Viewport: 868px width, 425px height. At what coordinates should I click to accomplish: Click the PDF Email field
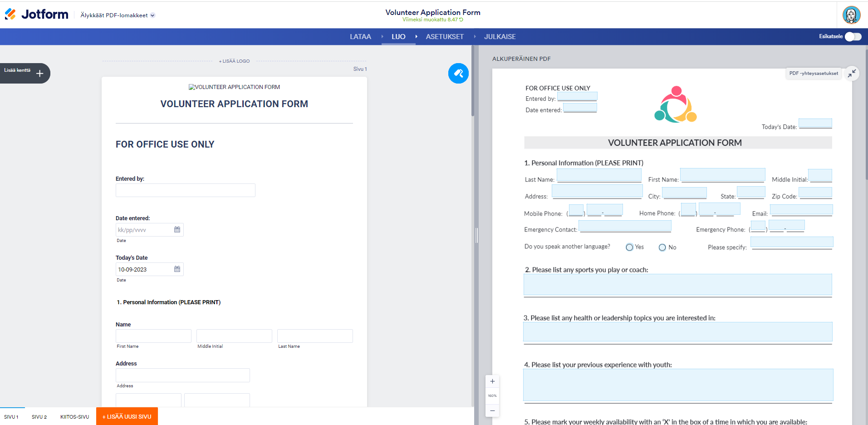pyautogui.click(x=801, y=209)
